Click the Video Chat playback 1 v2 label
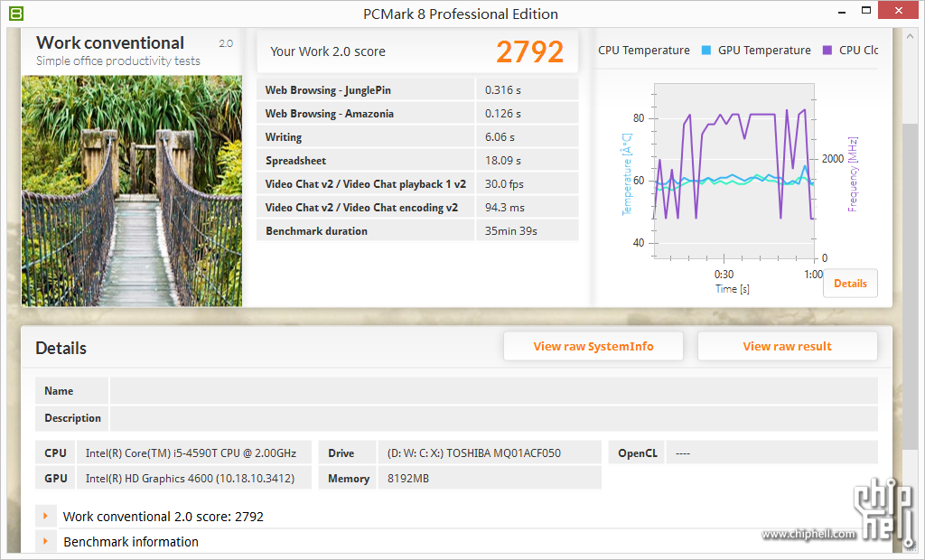This screenshot has width=925, height=560. pyautogui.click(x=366, y=184)
